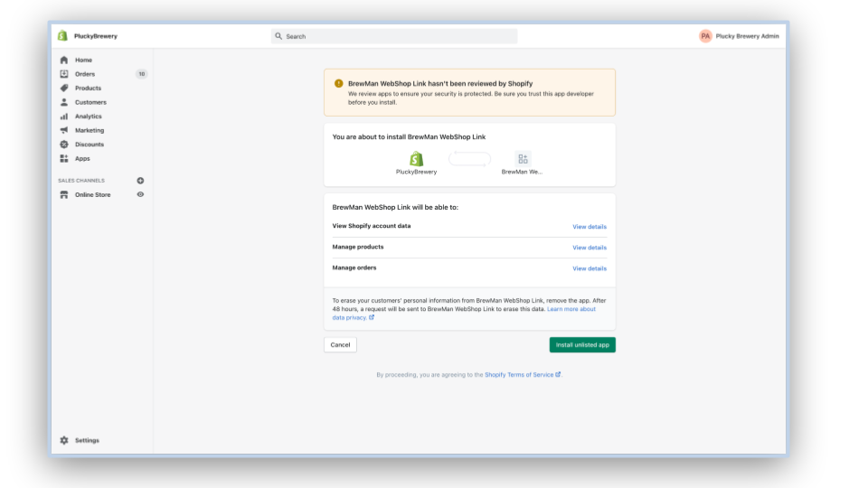Click the 'View Shopify account data' label
868x488 pixels.
(372, 226)
